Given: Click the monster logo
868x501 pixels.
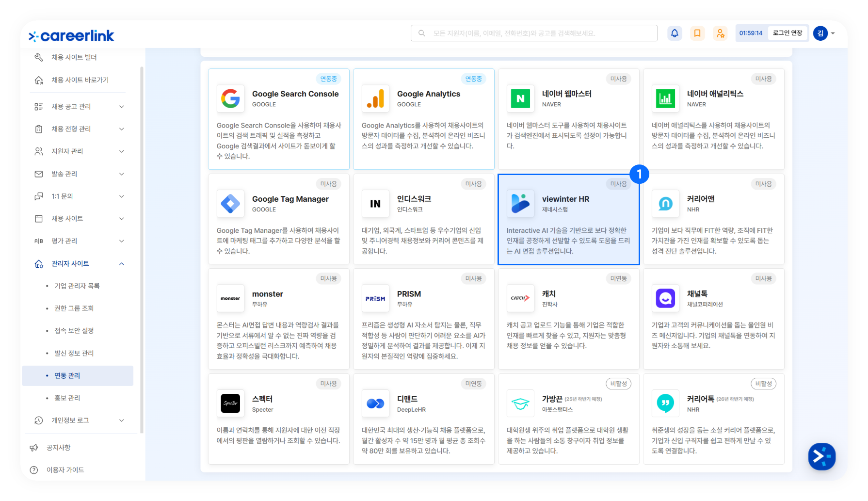Looking at the screenshot, I should pyautogui.click(x=230, y=298).
